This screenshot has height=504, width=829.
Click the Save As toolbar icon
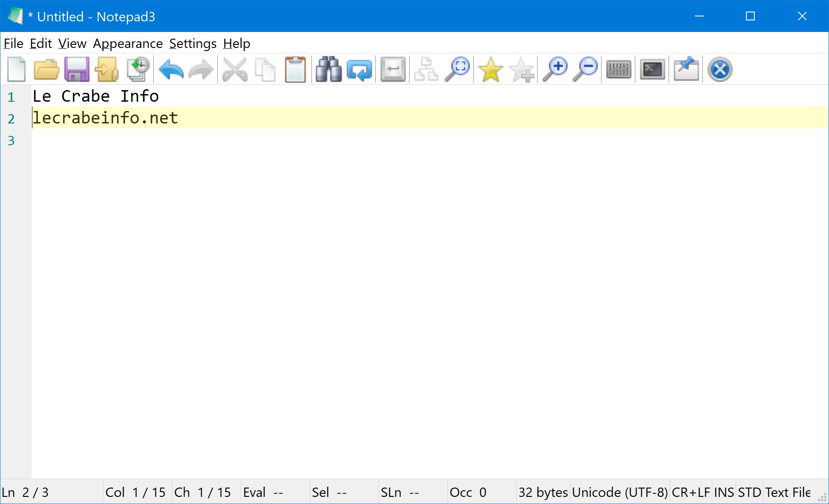point(107,69)
